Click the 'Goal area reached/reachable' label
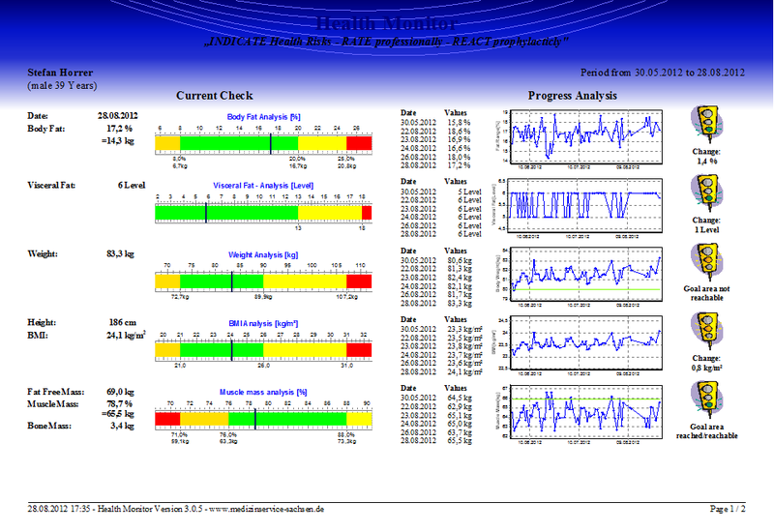774x532 pixels. [x=707, y=431]
